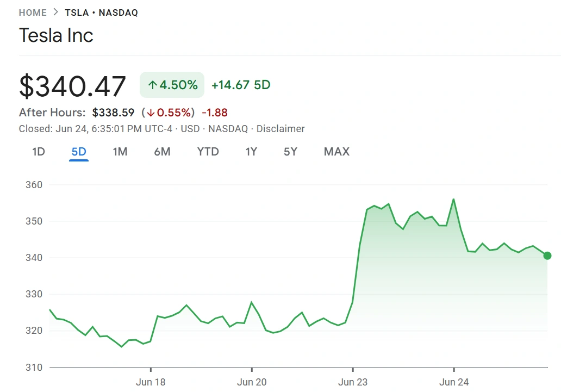The image size is (561, 392).
Task: Click the Jun 18 axis label
Action: [x=151, y=382]
